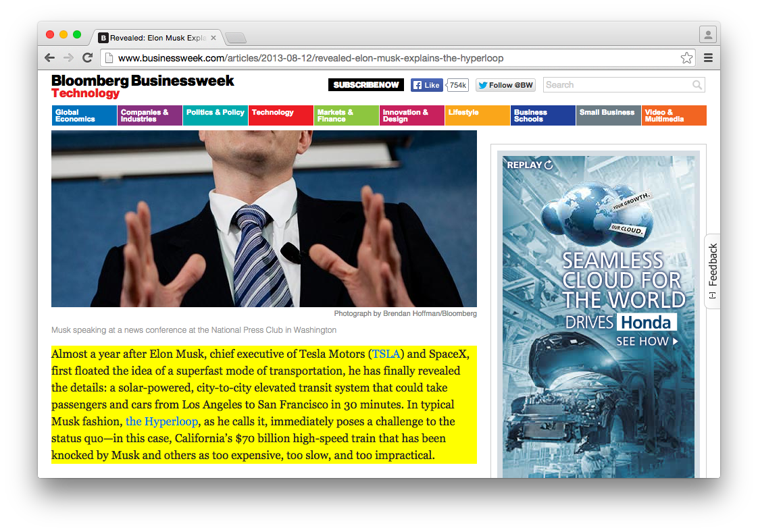Open the Politics & Policy section

(215, 115)
